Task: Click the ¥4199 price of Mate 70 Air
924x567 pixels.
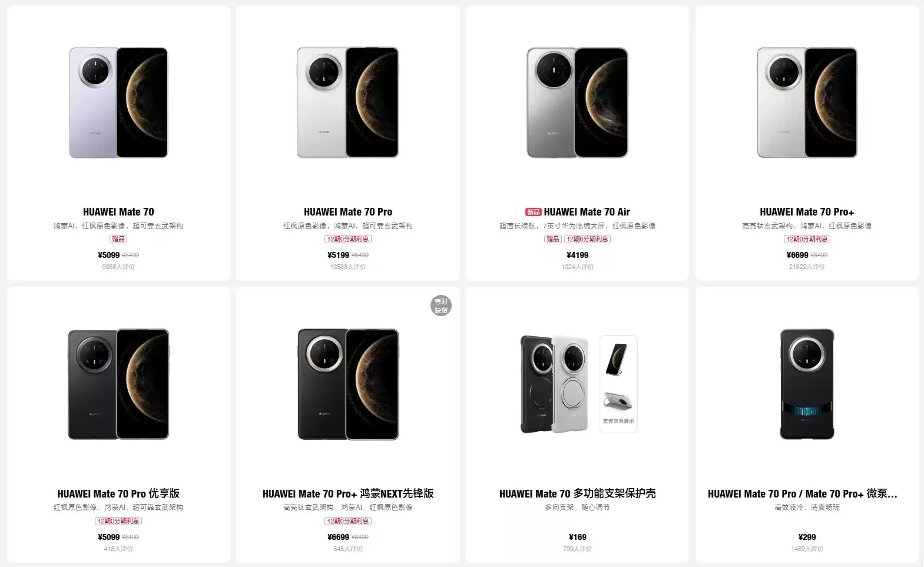Action: pos(575,255)
